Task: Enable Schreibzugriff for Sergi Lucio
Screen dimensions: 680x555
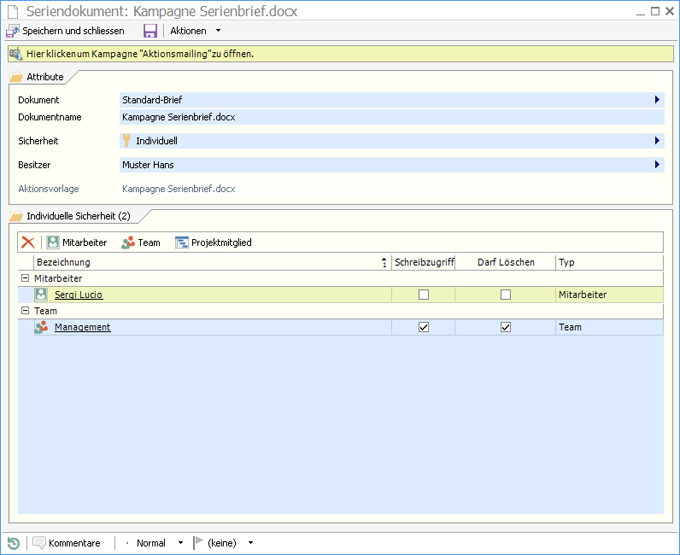Action: [x=423, y=295]
